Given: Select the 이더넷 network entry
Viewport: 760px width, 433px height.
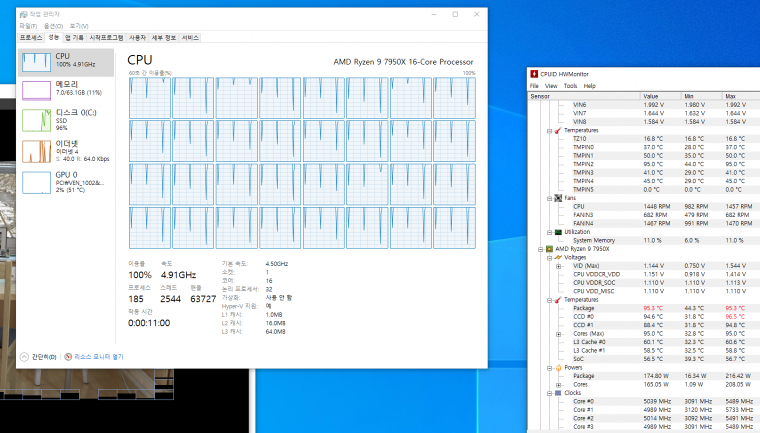Looking at the screenshot, I should (x=66, y=151).
